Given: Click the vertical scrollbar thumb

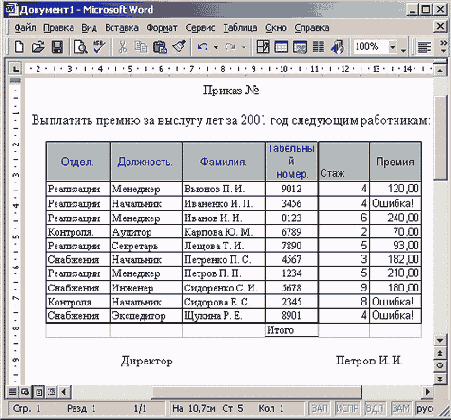Looking at the screenshot, I should pyautogui.click(x=440, y=138).
